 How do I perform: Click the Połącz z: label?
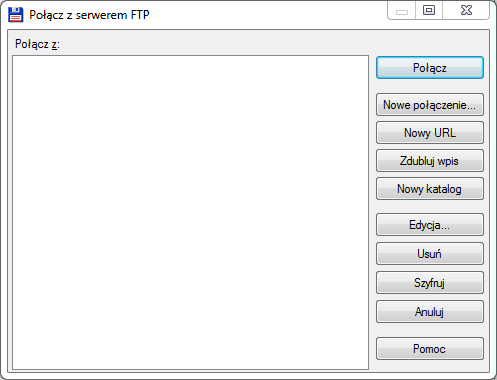point(37,44)
